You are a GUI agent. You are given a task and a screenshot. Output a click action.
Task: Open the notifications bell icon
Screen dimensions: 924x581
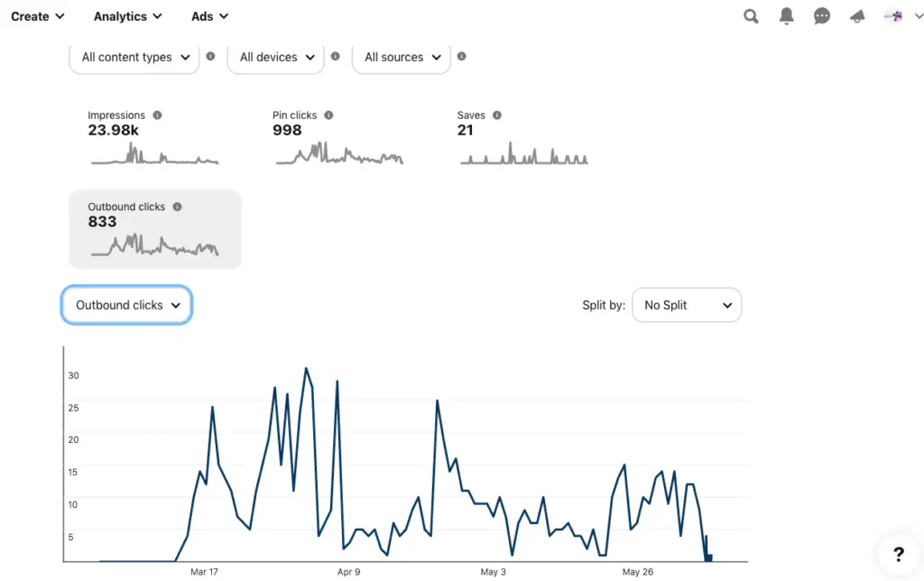pyautogui.click(x=786, y=16)
